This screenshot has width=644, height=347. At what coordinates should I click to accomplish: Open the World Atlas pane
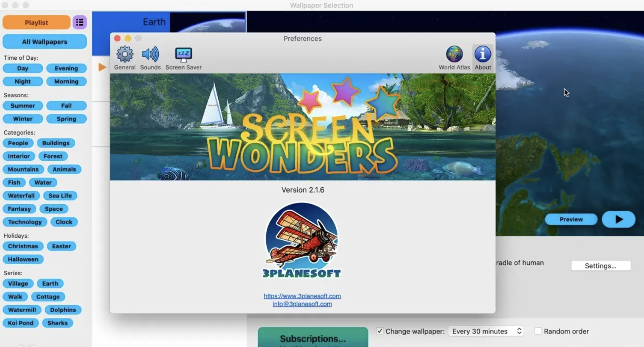454,58
